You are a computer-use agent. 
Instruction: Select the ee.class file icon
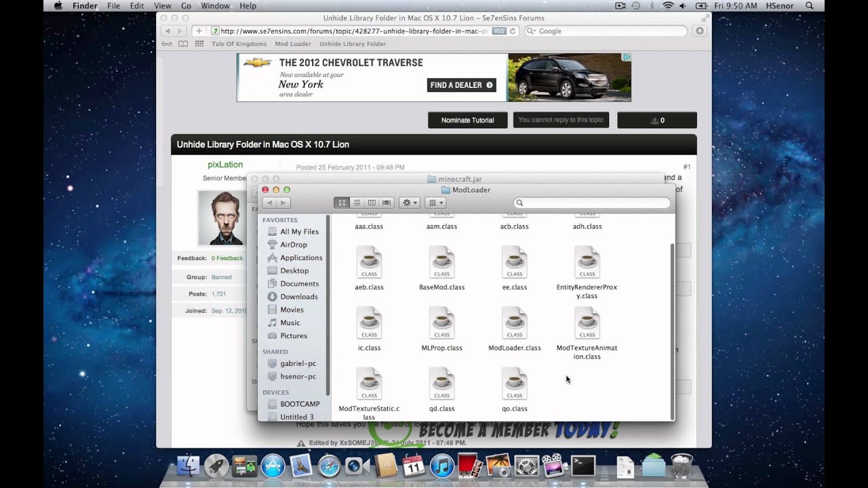tap(515, 262)
